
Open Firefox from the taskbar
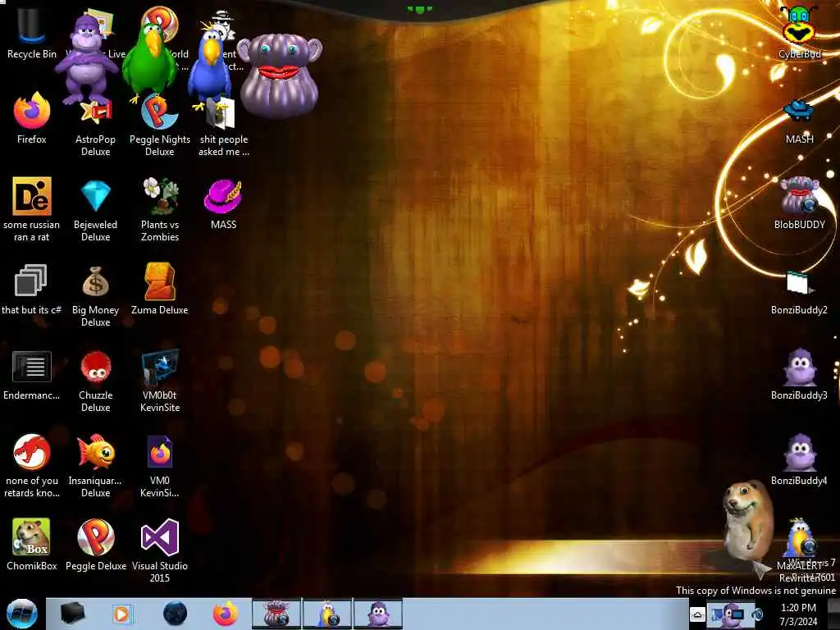[x=226, y=614]
